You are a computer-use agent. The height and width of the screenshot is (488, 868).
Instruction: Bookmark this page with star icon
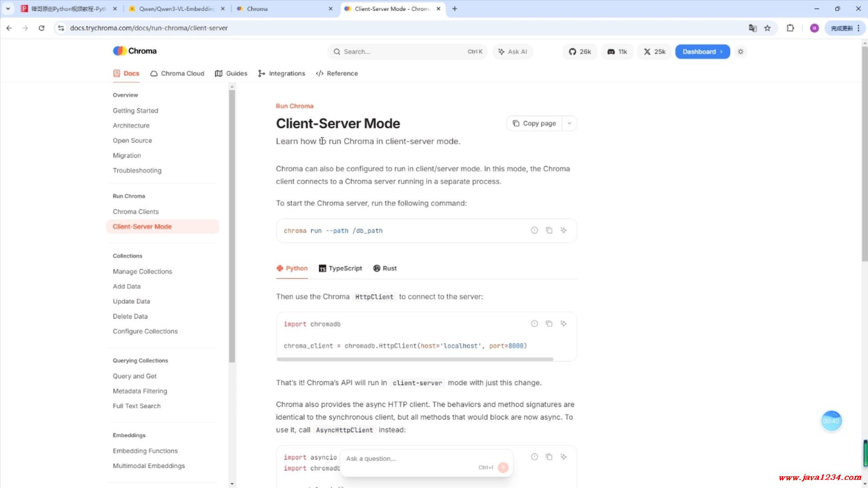[767, 28]
